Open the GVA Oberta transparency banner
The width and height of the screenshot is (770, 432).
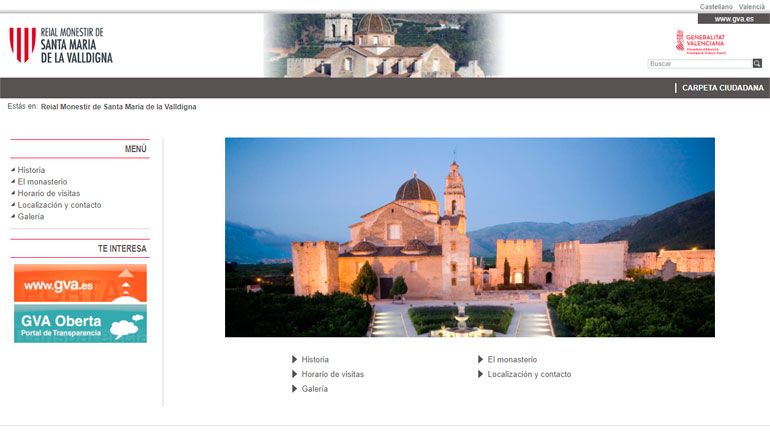click(x=80, y=324)
